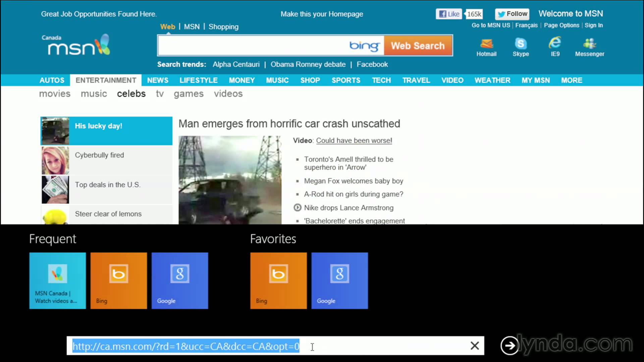
Task: Open the SPORTS tab
Action: tap(346, 80)
